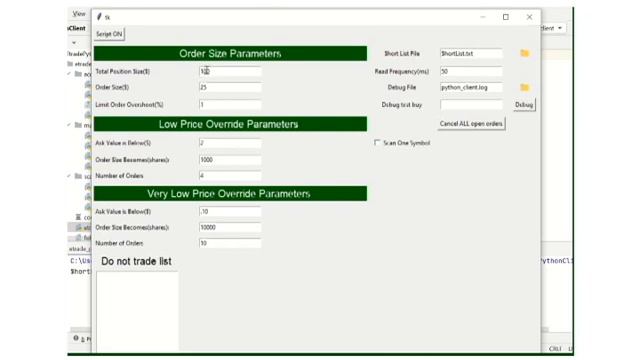Image resolution: width=640 pixels, height=360 pixels.
Task: Minimize the tk window
Action: tap(483, 17)
